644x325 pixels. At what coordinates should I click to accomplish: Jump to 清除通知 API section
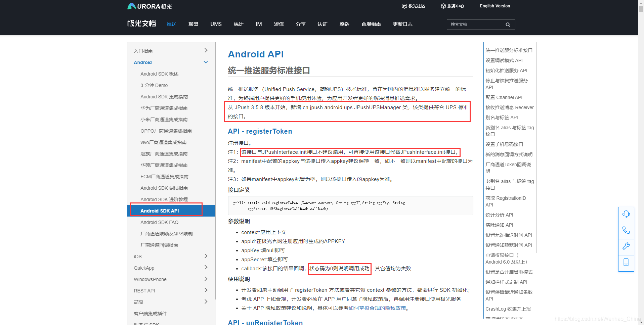pyautogui.click(x=499, y=225)
